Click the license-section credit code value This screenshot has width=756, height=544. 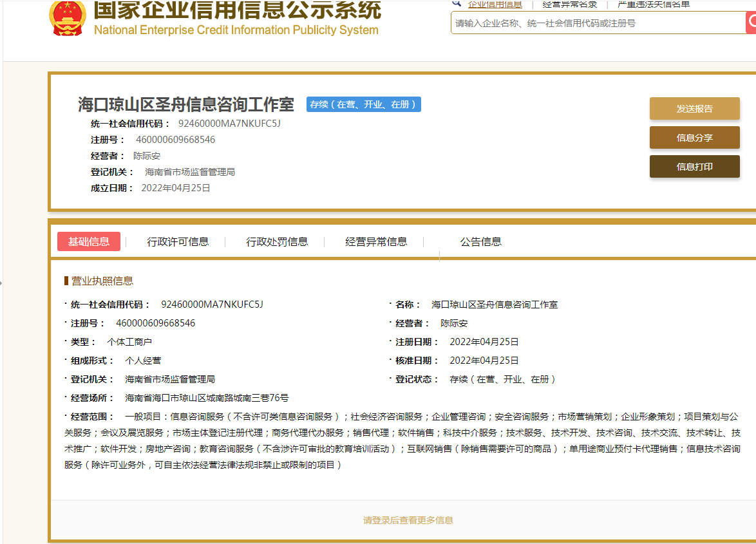click(x=212, y=305)
